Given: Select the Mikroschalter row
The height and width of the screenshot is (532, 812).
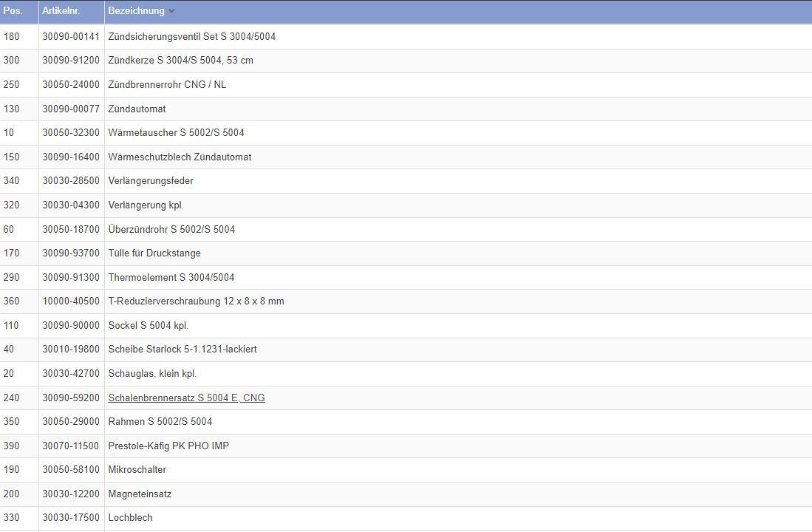Looking at the screenshot, I should [137, 470].
